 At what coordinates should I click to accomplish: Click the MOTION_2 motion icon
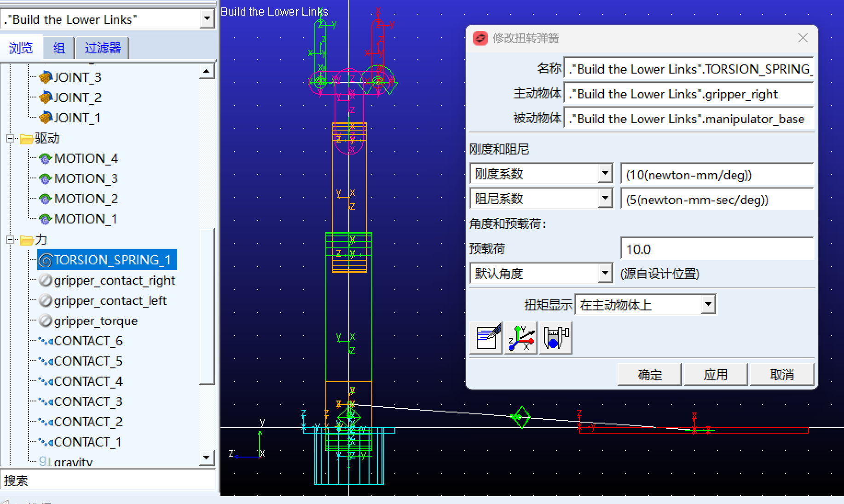[45, 199]
